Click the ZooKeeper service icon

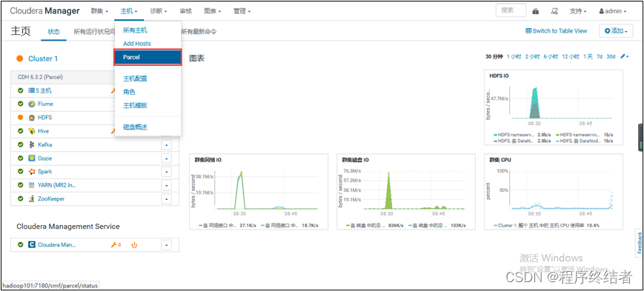pos(32,199)
